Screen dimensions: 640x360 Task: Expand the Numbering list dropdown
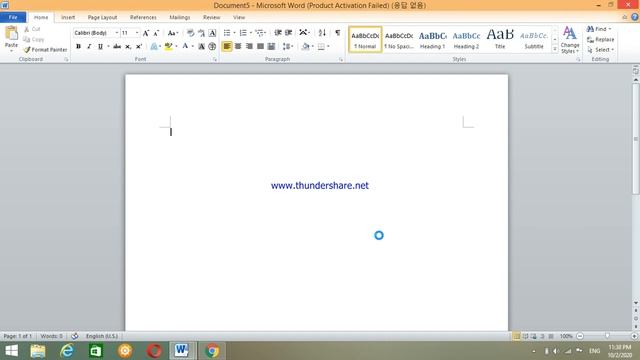251,33
